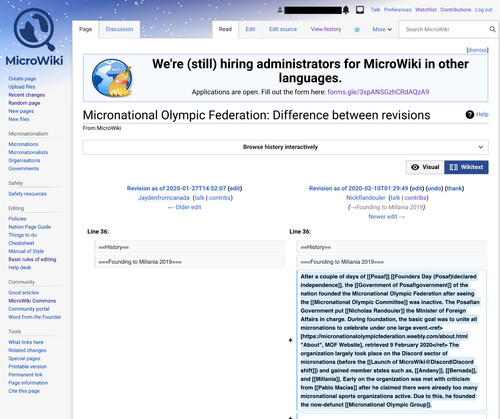Expand Browse history interactively
Viewport: 500px width, 419px height.
285,147
